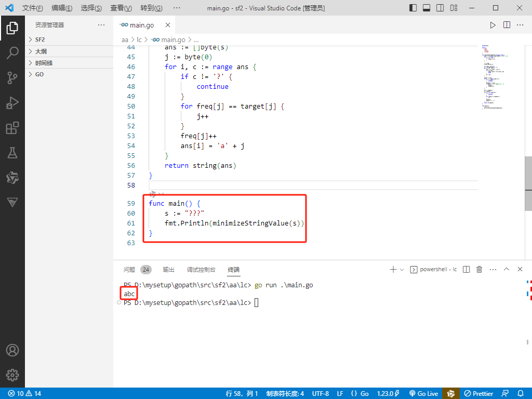
Task: Expand the 大纲 outline section
Action: tap(69, 51)
